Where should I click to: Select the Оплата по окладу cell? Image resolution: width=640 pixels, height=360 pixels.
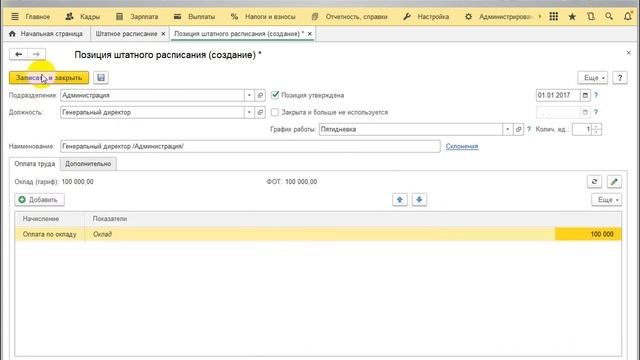pos(50,234)
